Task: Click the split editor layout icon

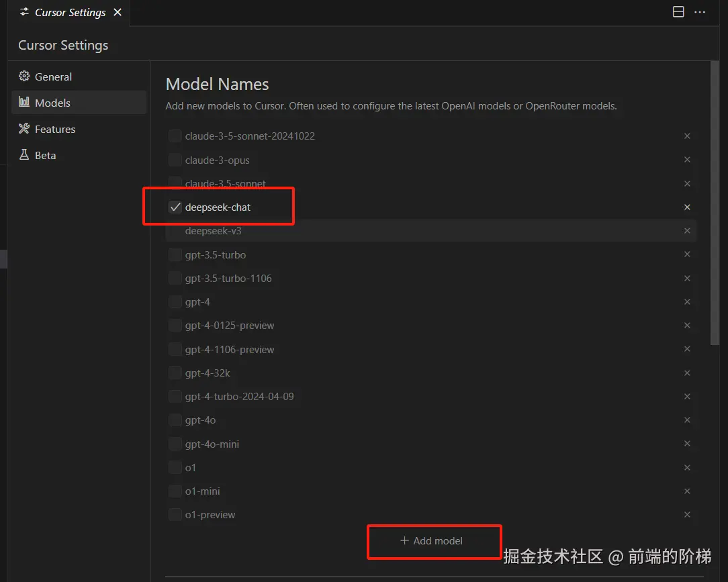Action: pos(678,12)
